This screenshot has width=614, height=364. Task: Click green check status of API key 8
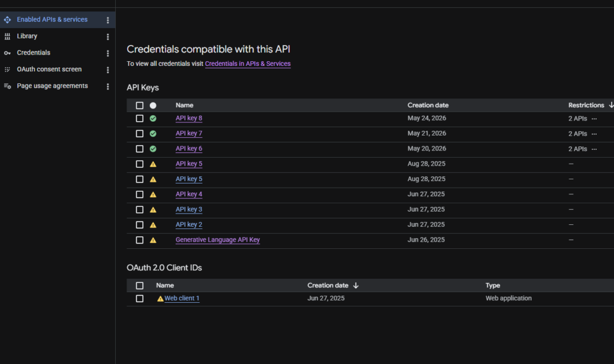click(x=153, y=118)
